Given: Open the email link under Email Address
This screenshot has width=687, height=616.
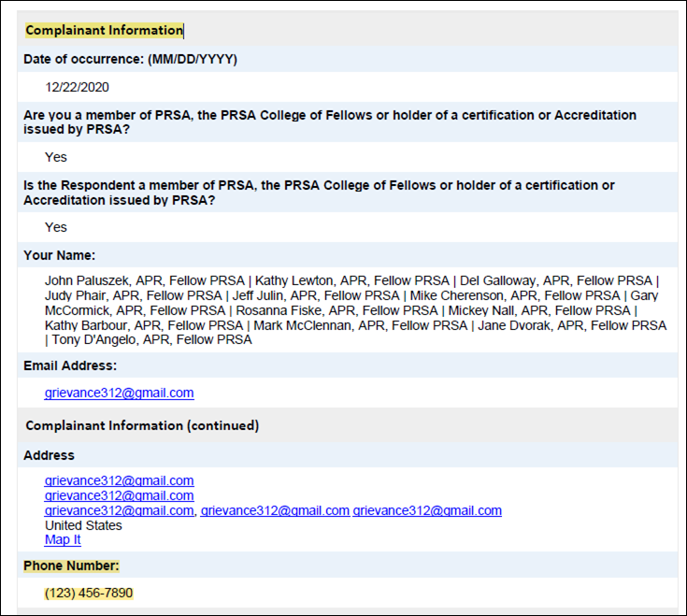Looking at the screenshot, I should coord(119,393).
